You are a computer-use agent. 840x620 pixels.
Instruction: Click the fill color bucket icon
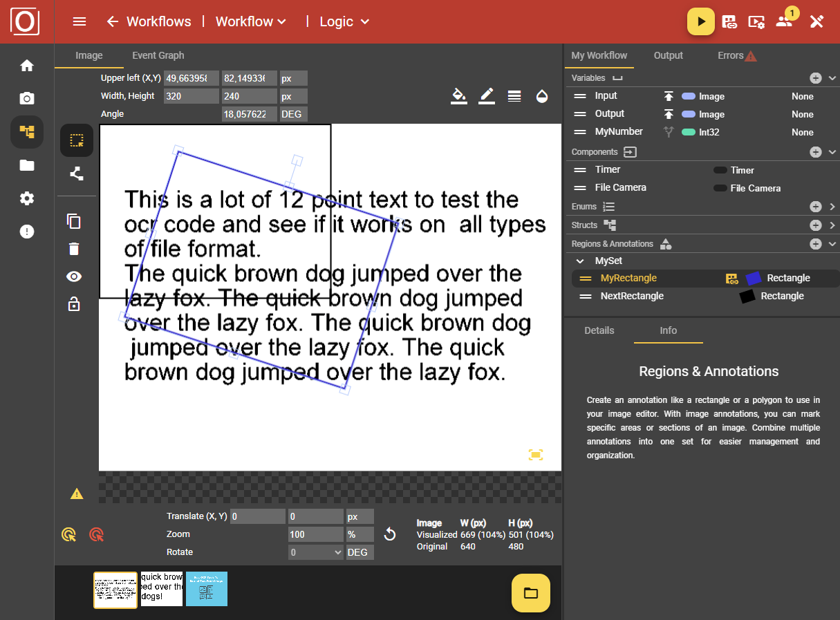(x=458, y=96)
